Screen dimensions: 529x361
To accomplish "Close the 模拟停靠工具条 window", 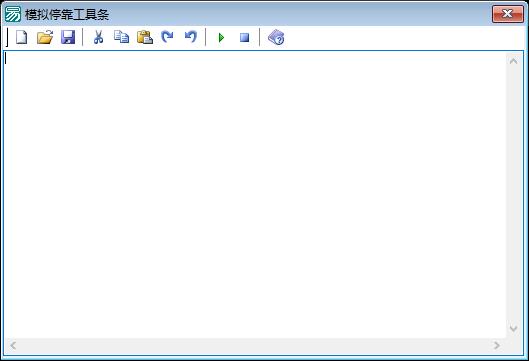I will tap(508, 14).
